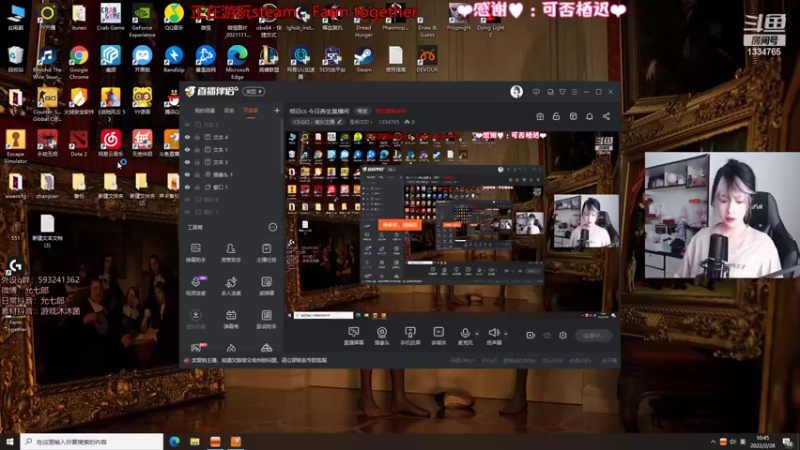
Task: Open File Explorer from the taskbar
Action: click(x=195, y=442)
